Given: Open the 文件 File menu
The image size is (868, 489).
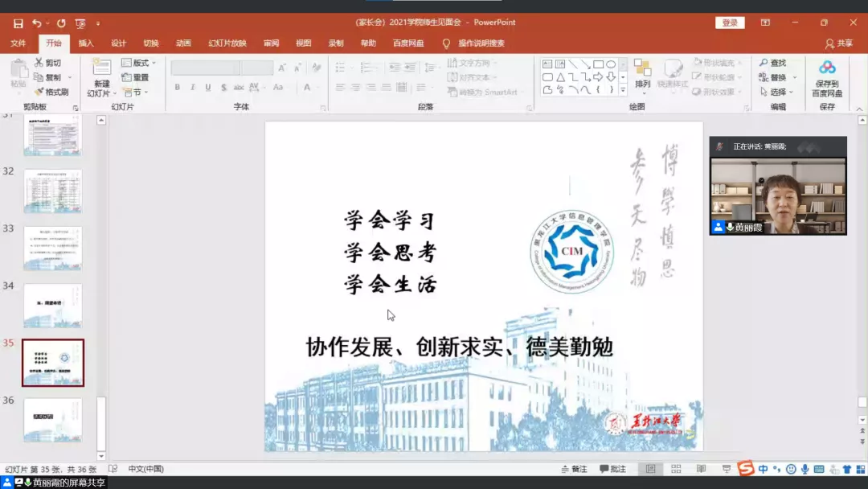Looking at the screenshot, I should 18,43.
